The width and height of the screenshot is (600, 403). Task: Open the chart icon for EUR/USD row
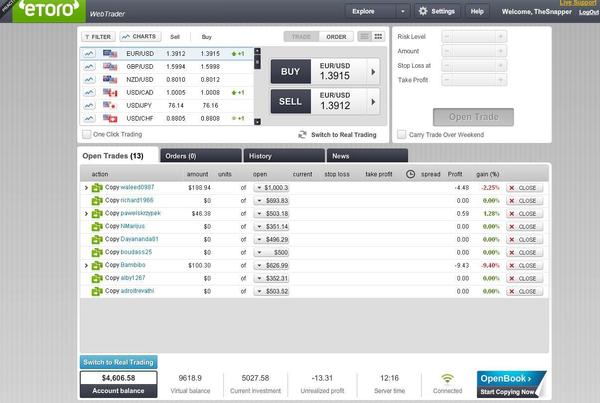tap(89, 54)
